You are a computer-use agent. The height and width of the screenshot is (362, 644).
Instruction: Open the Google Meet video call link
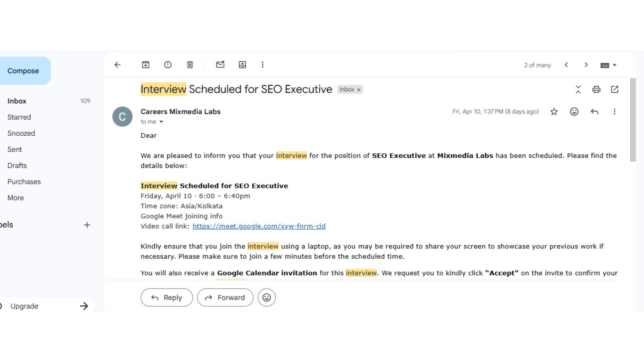[259, 226]
